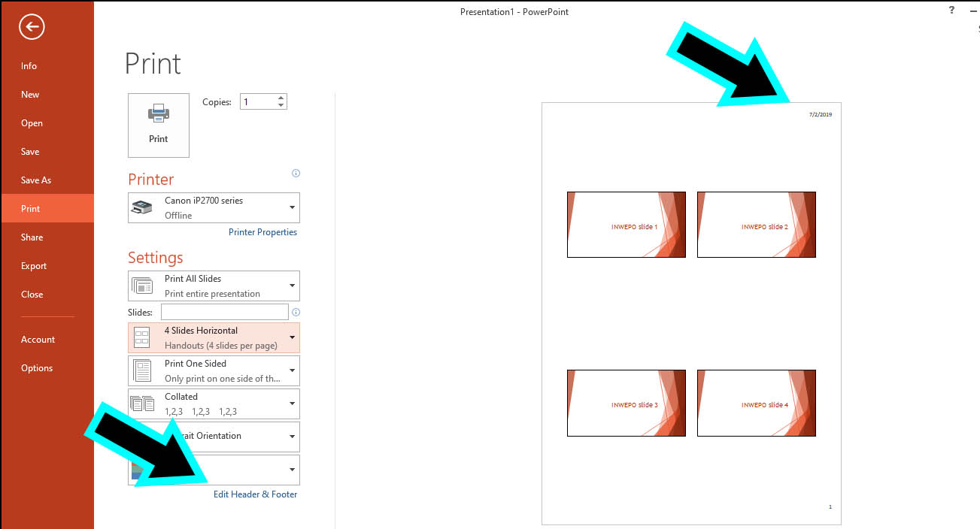The width and height of the screenshot is (980, 529).
Task: Open Export in the sidebar
Action: [x=47, y=265]
